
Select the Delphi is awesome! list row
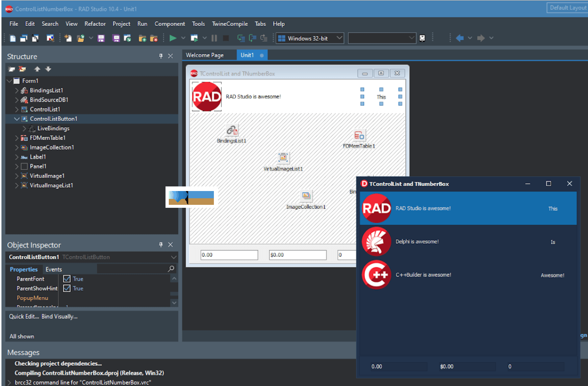(468, 242)
